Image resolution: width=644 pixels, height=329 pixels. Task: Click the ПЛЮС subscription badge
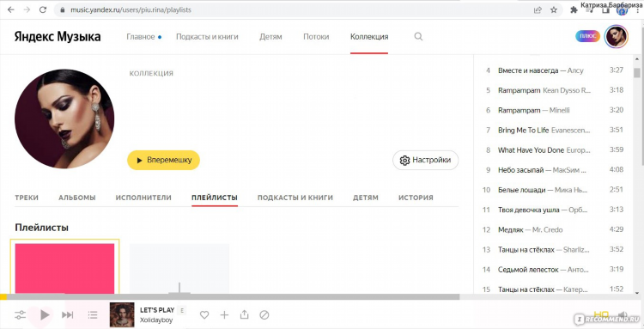pos(587,36)
